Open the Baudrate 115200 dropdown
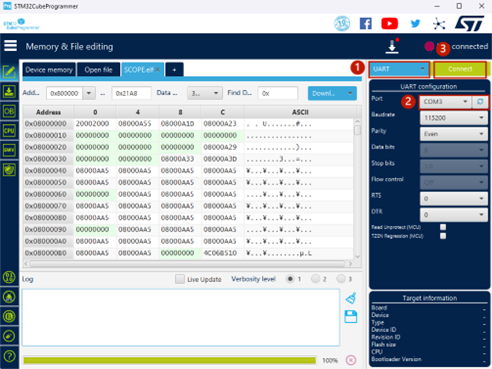The image size is (492, 369). (454, 118)
